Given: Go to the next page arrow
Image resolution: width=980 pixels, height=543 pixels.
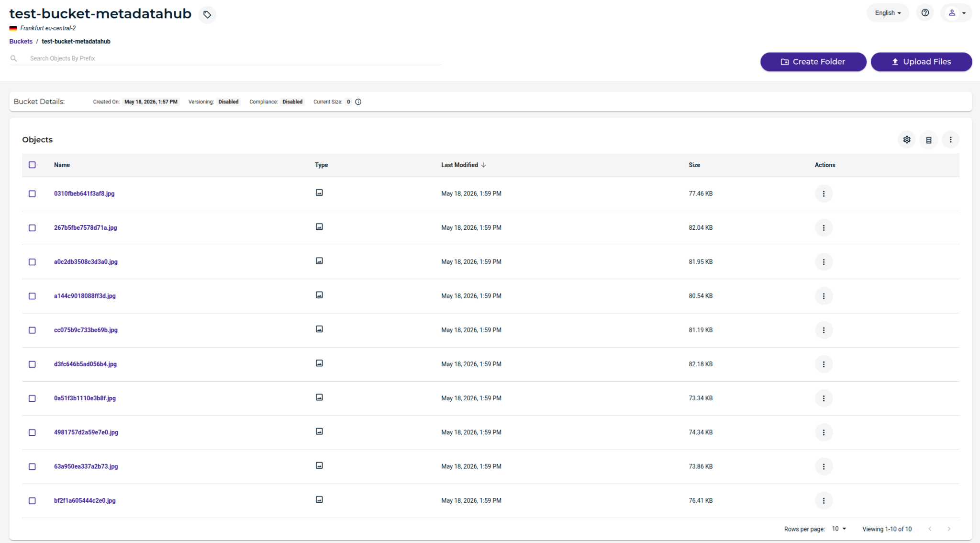Looking at the screenshot, I should click(x=949, y=529).
